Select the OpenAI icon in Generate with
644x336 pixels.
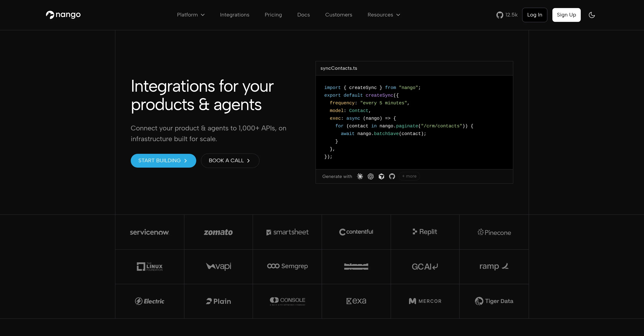[370, 176]
